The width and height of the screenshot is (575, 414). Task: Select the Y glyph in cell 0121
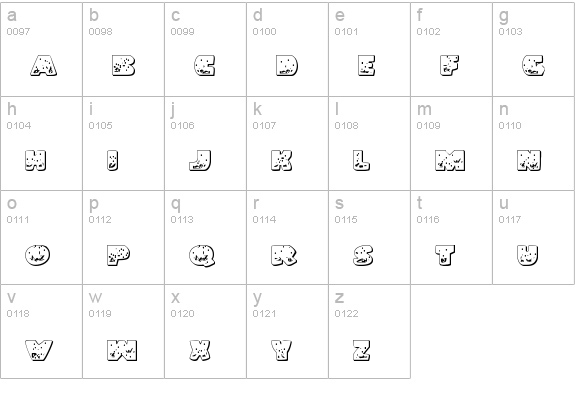282,350
